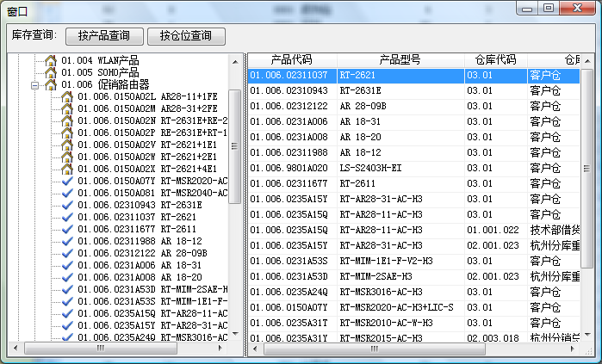The height and width of the screenshot is (364, 602).
Task: Click house icon for 01.006.0150A02N row
Action: coord(67,120)
